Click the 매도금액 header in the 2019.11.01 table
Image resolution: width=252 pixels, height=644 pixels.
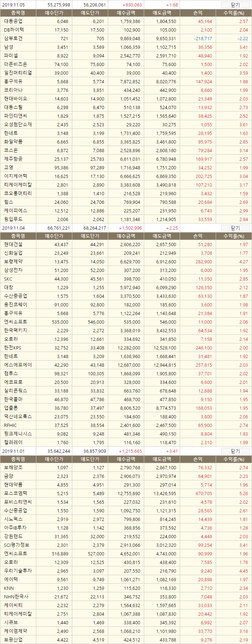click(162, 459)
